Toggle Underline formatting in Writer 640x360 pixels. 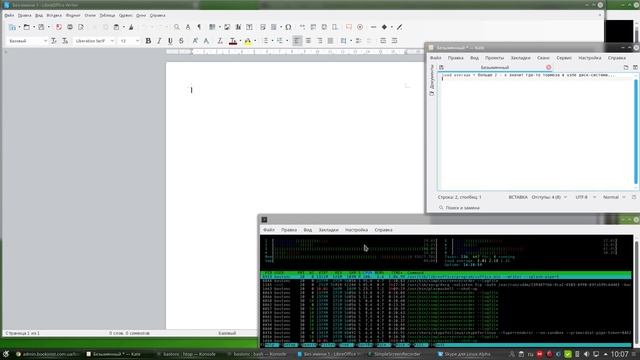point(170,41)
